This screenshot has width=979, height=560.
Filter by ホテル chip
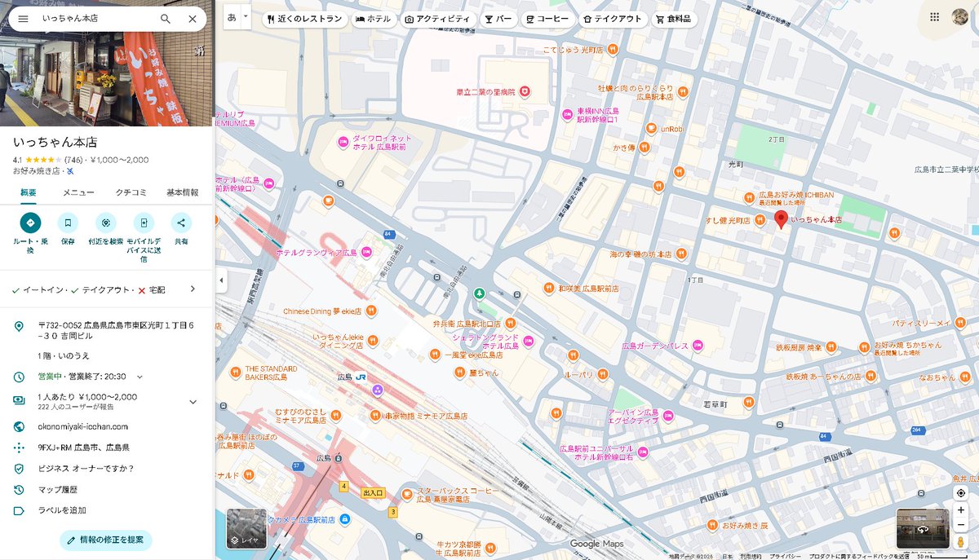pos(373,19)
